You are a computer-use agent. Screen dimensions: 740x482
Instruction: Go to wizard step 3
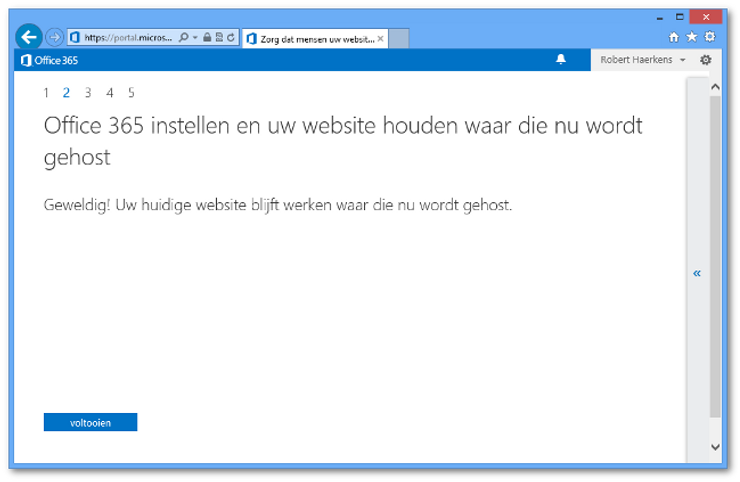(88, 93)
